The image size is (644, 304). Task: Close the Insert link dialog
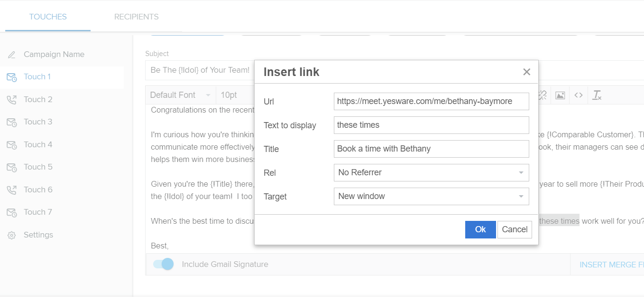coord(526,72)
